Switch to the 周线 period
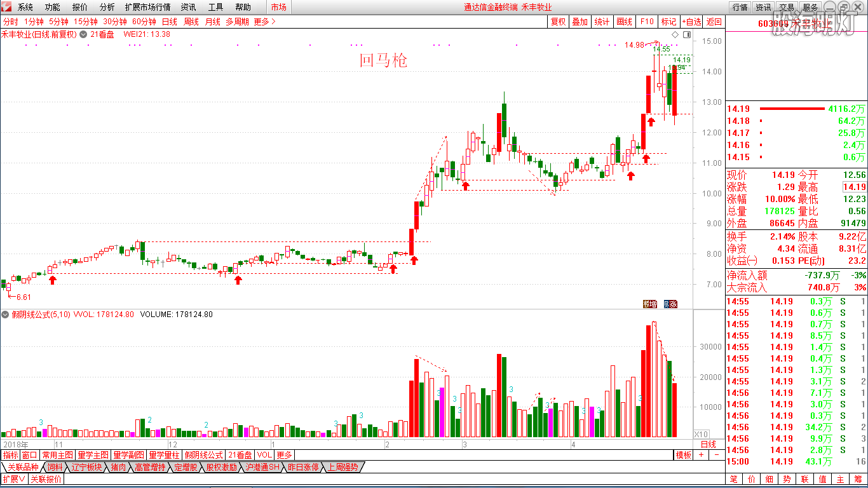Image resolution: width=868 pixels, height=488 pixels. (x=191, y=22)
